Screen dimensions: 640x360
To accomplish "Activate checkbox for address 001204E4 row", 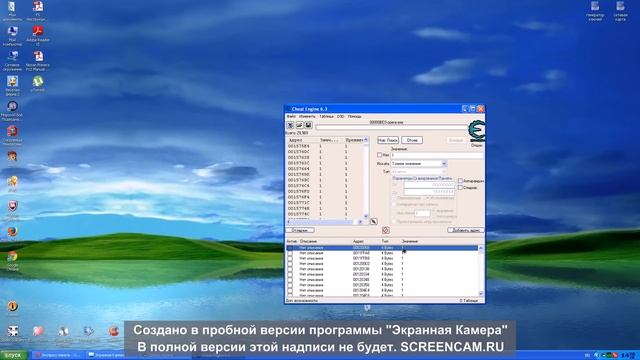I will click(290, 290).
